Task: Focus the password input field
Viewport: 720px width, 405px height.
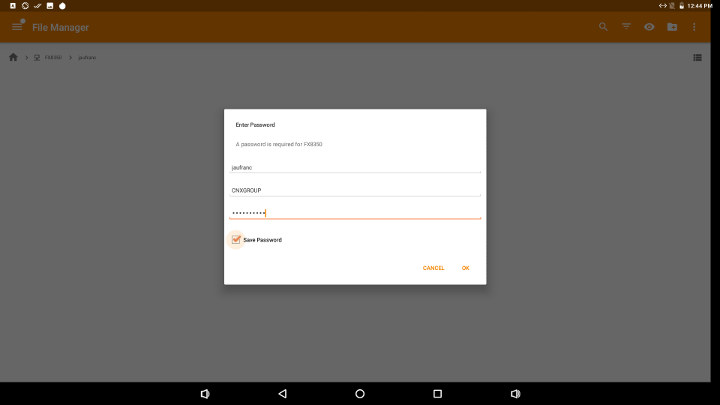Action: click(x=355, y=212)
